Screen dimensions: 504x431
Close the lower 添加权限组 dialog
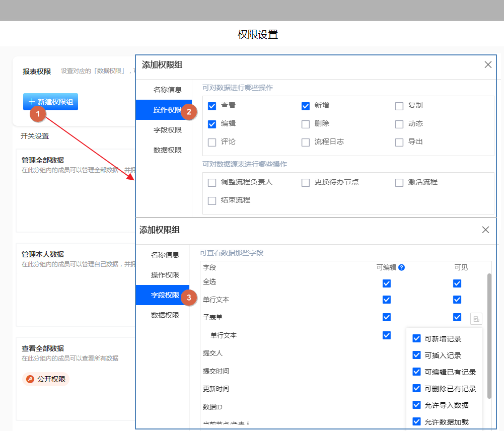coord(485,230)
